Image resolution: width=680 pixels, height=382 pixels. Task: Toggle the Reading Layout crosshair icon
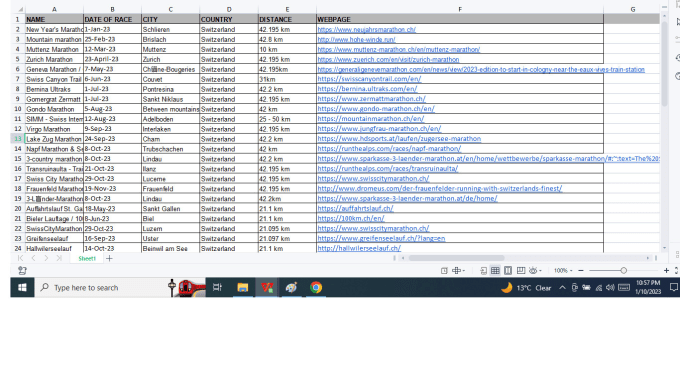pos(456,271)
